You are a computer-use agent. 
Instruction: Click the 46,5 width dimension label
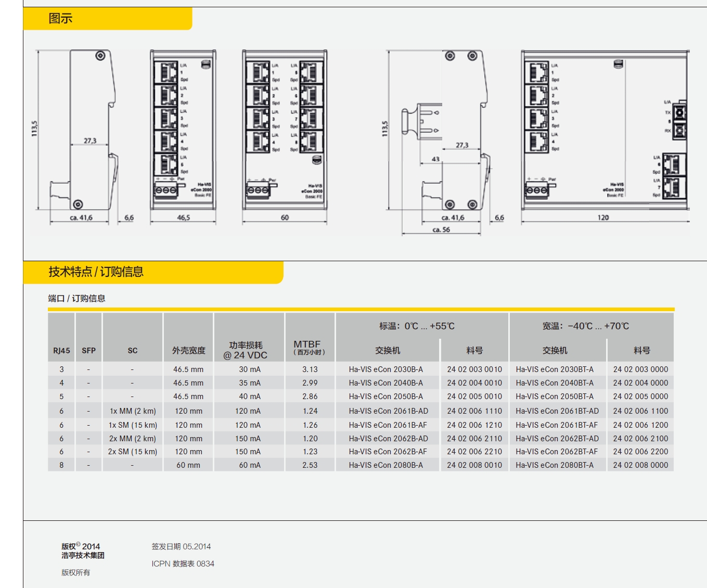(183, 218)
